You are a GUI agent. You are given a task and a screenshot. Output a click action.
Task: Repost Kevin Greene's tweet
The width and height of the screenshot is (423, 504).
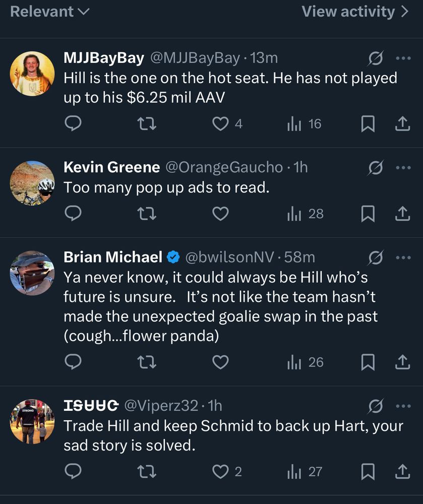click(x=147, y=214)
